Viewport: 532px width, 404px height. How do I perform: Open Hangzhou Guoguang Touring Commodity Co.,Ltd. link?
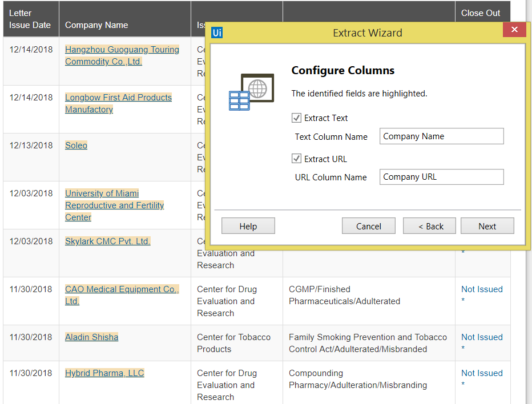122,55
